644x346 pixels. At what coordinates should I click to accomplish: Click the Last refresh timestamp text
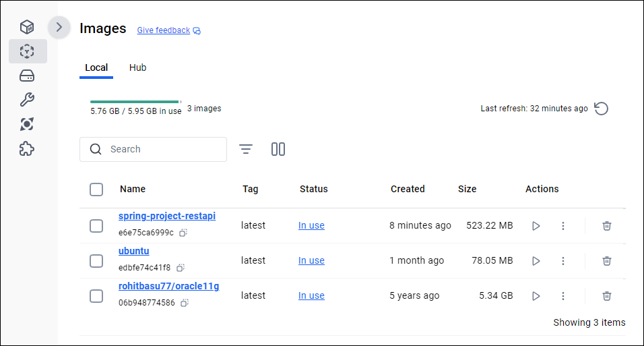534,109
